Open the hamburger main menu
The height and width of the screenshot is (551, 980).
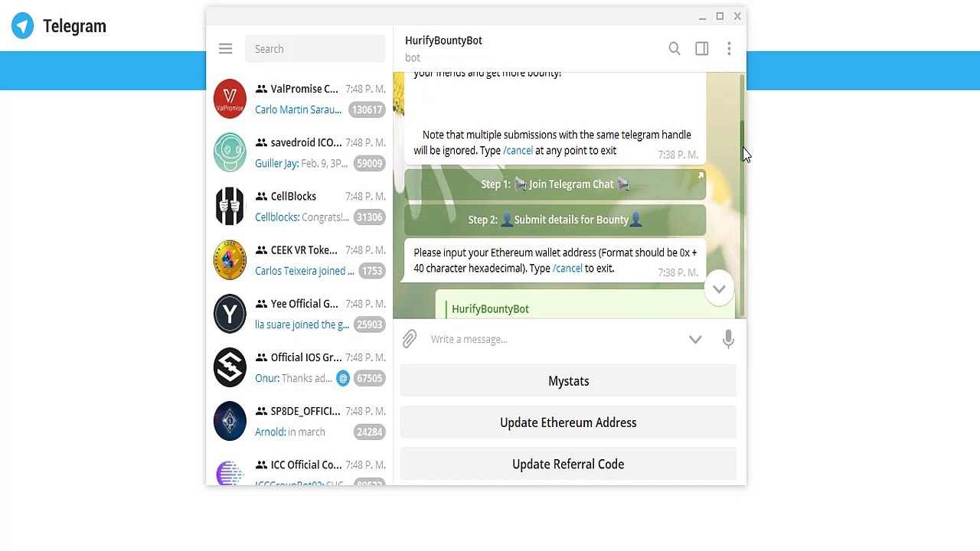click(x=225, y=49)
